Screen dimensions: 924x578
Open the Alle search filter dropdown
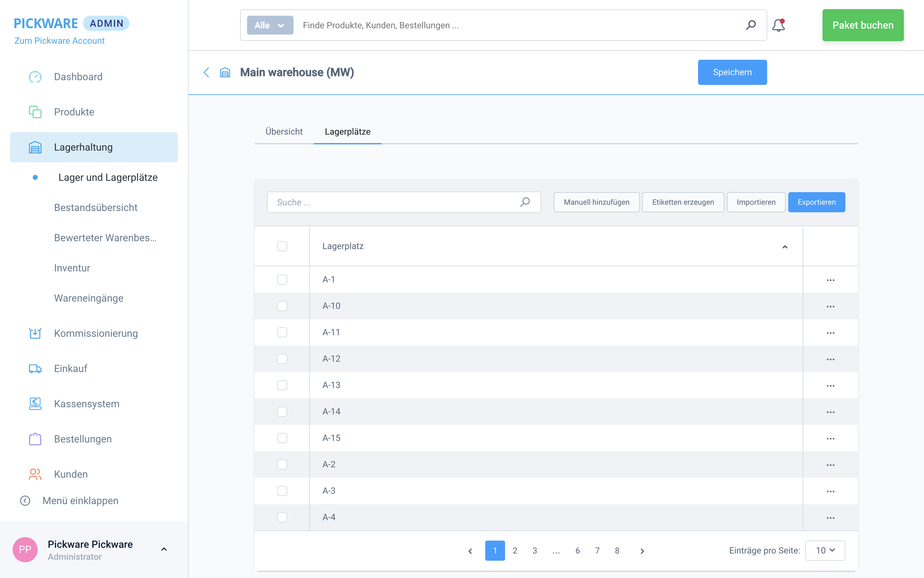click(270, 25)
